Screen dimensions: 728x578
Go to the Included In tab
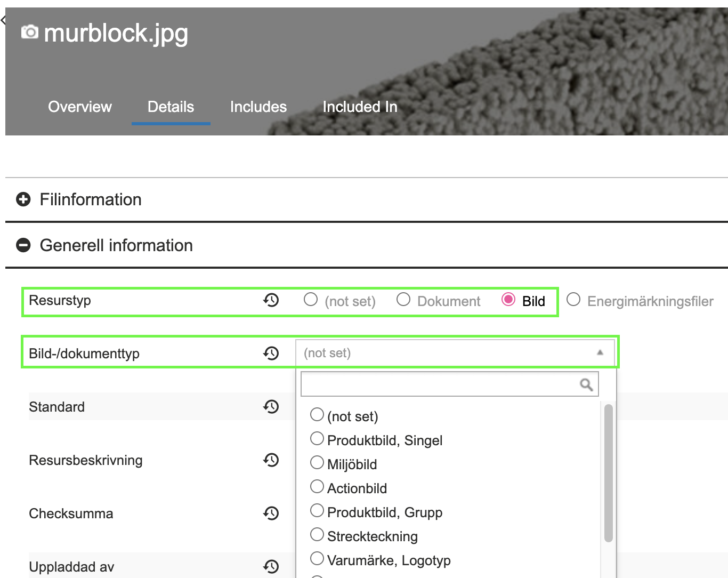pos(360,107)
